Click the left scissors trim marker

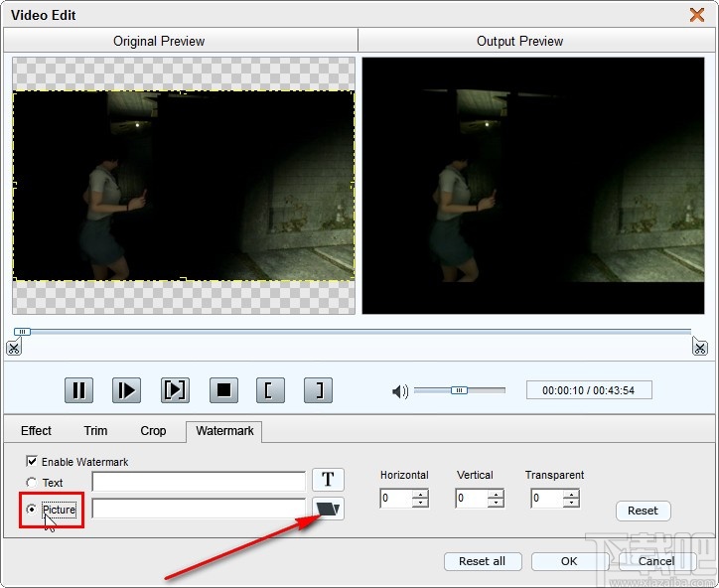[x=13, y=348]
